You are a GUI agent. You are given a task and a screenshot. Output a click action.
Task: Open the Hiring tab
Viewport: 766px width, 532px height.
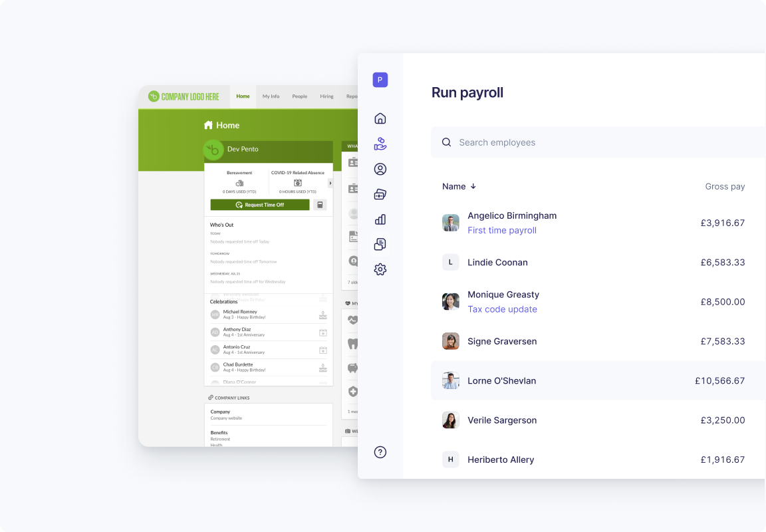pyautogui.click(x=327, y=96)
